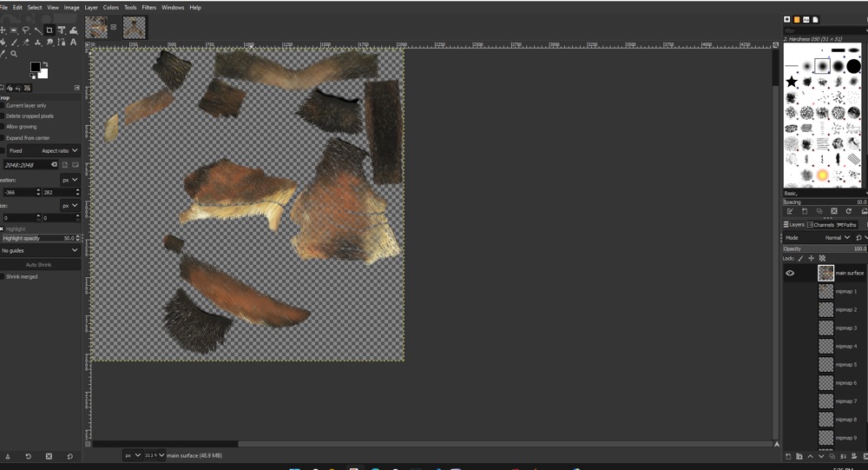Image resolution: width=868 pixels, height=470 pixels.
Task: Click the tool options configure tab button
Action: coord(77,88)
